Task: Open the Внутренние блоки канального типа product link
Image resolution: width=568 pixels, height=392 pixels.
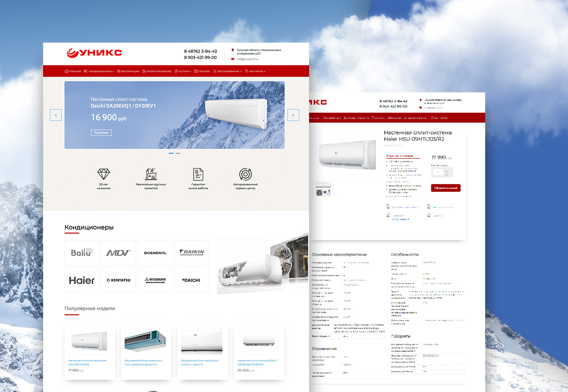Action: pos(143,362)
